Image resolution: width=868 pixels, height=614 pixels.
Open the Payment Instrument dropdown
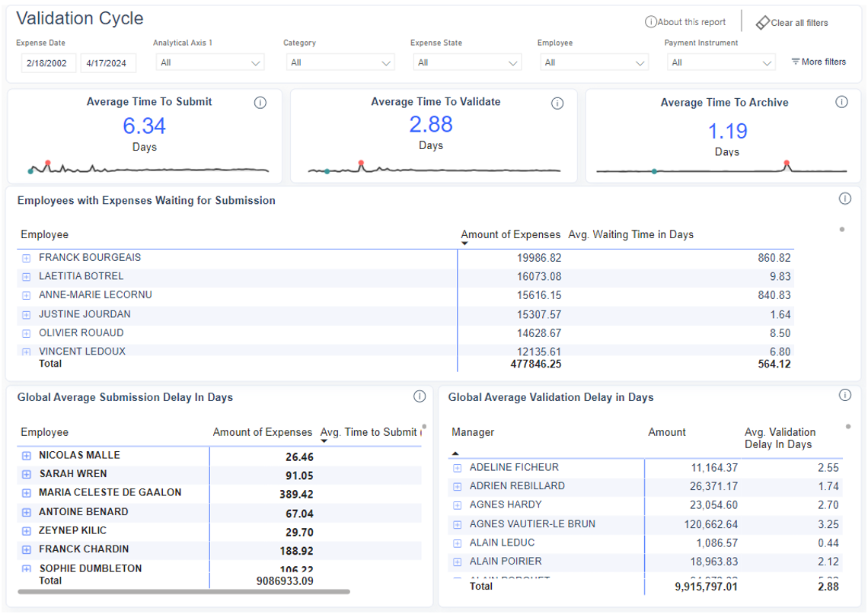721,63
